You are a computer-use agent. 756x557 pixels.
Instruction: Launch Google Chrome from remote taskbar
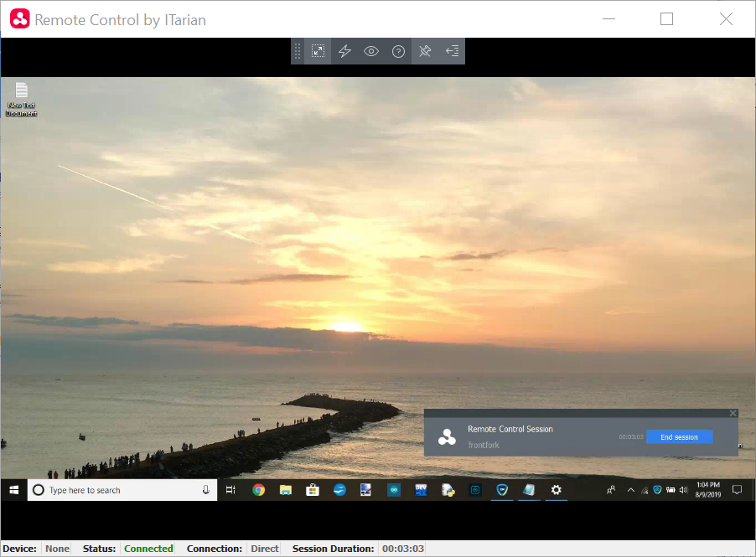[x=258, y=490]
